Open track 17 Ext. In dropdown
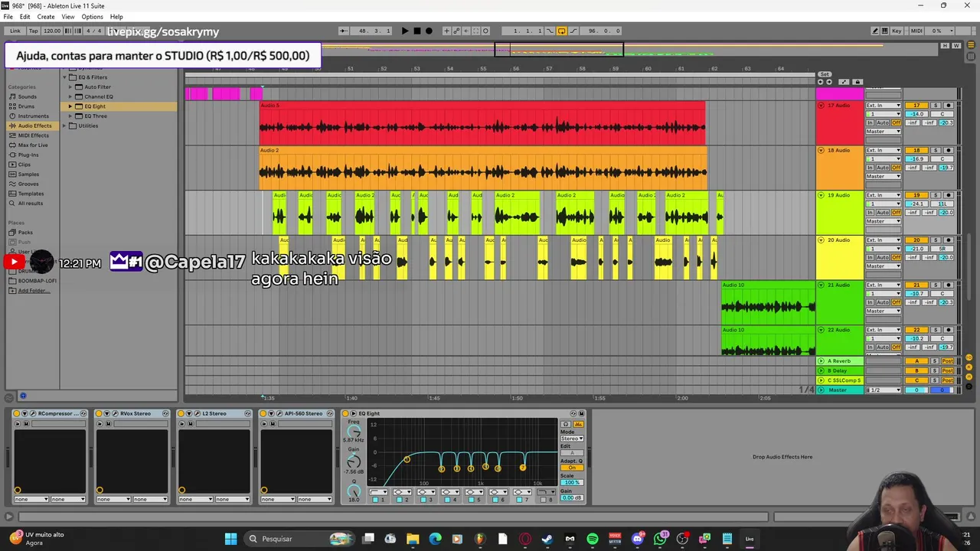Screen dimensions: 980x551 point(884,106)
